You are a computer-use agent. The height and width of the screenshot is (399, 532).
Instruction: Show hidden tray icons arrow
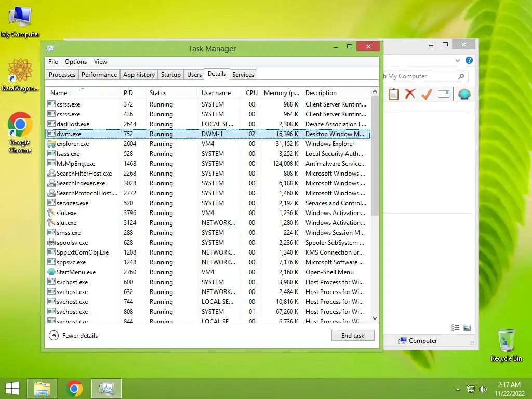(x=458, y=389)
